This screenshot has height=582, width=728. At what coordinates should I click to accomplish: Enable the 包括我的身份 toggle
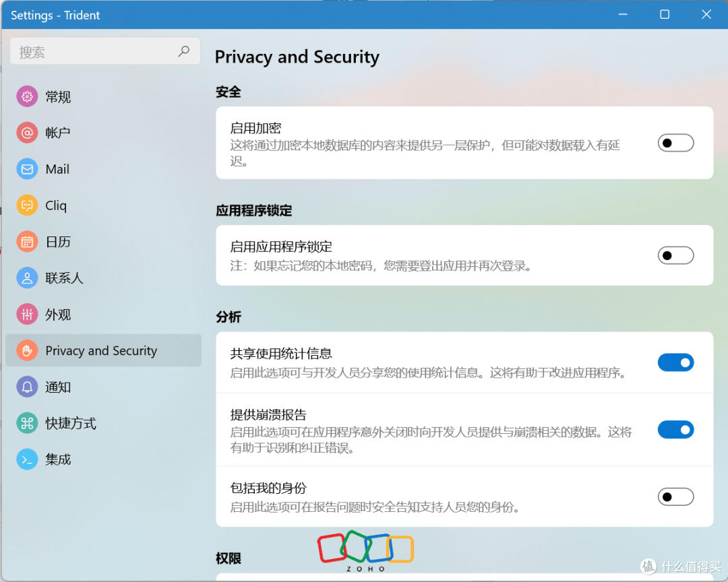click(675, 496)
